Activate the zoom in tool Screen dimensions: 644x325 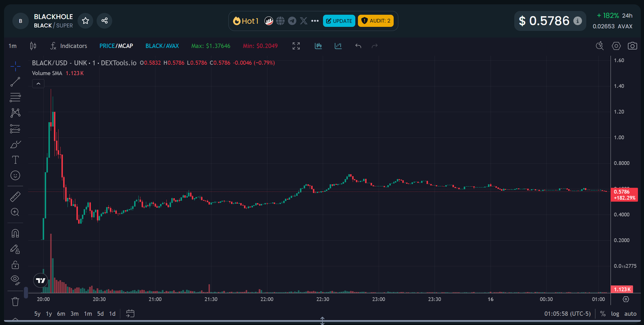16,212
